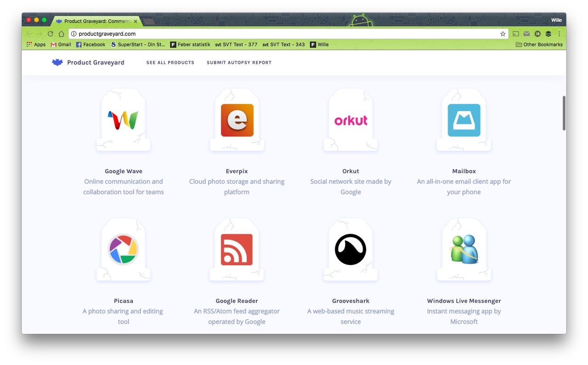The image size is (588, 365).
Task: Click 'Social network site made by Google' text
Action: click(351, 187)
